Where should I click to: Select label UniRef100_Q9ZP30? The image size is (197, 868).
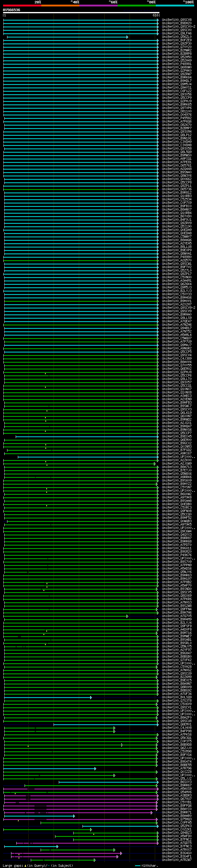tap(177, 43)
